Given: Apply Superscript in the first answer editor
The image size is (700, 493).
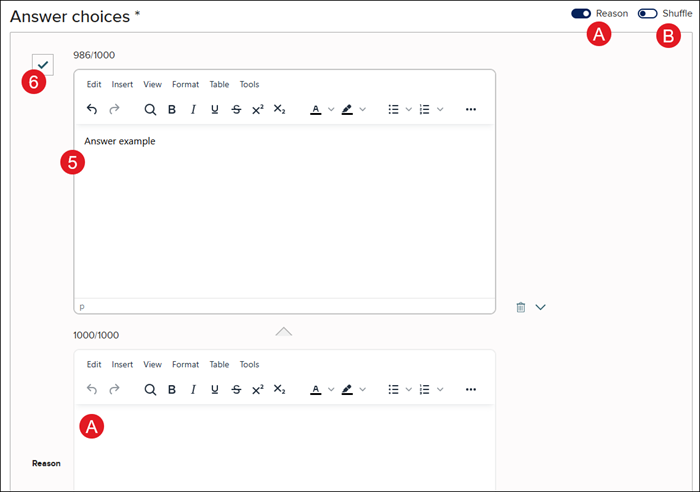Looking at the screenshot, I should (x=257, y=109).
